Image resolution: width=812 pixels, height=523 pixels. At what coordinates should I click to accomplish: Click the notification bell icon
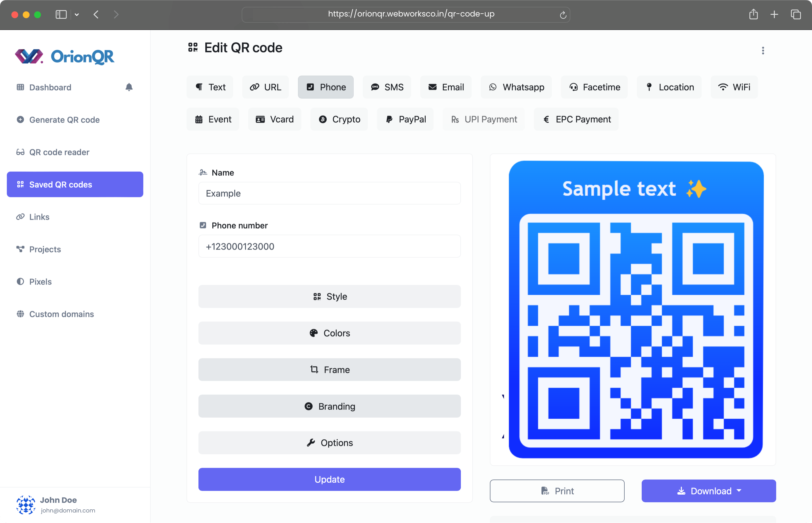[x=129, y=87]
